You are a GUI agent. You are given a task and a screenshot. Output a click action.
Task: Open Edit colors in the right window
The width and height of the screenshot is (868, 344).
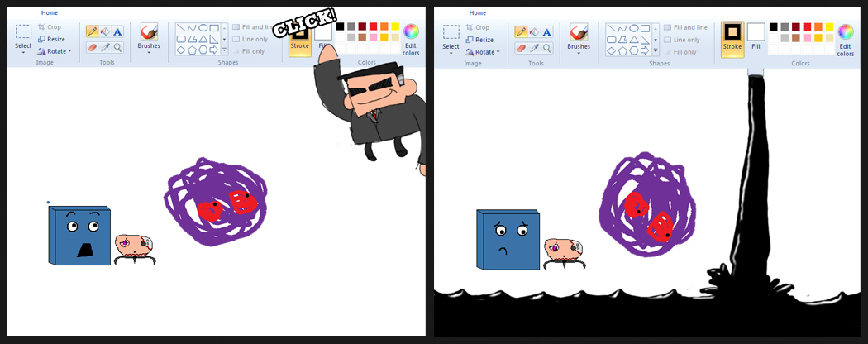(x=845, y=40)
